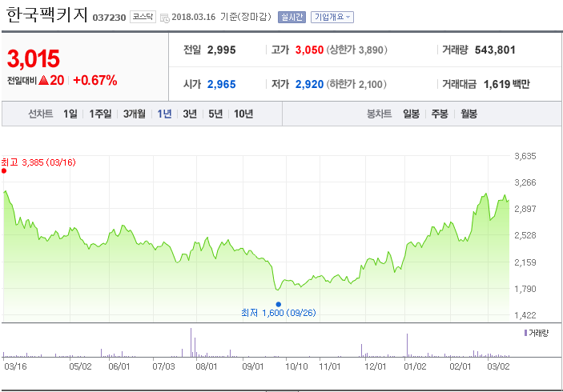Click the calendar icon before the date

pos(164,18)
